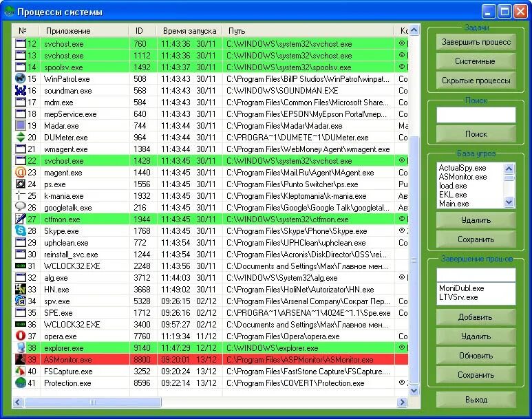Viewport: 532px width, 419px height.
Task: Click the soundman.exe row icon
Action: 21,91
